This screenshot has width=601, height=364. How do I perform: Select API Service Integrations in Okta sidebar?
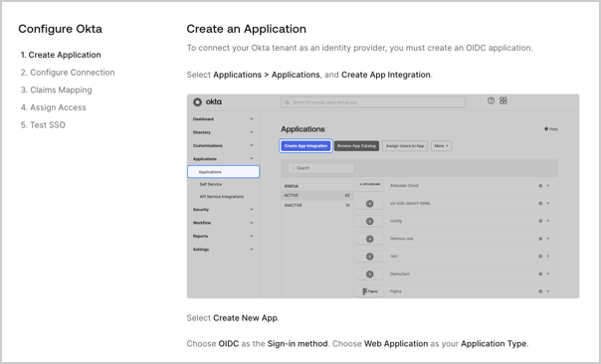point(222,197)
